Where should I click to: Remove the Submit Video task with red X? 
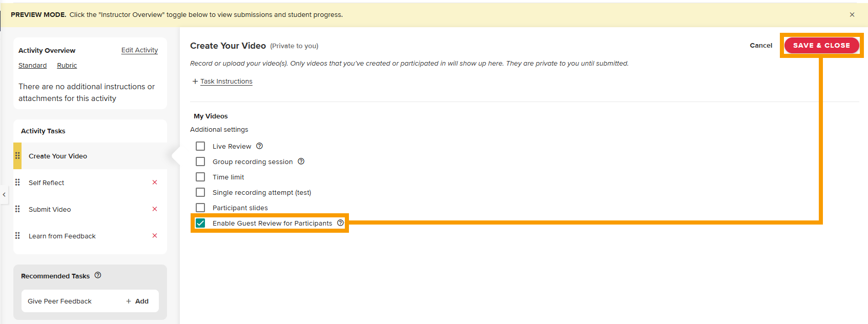tap(155, 209)
